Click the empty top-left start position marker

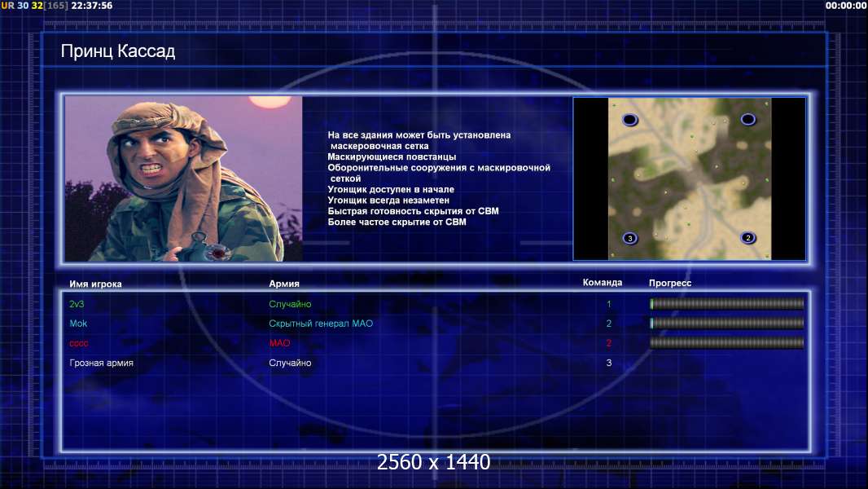[630, 120]
